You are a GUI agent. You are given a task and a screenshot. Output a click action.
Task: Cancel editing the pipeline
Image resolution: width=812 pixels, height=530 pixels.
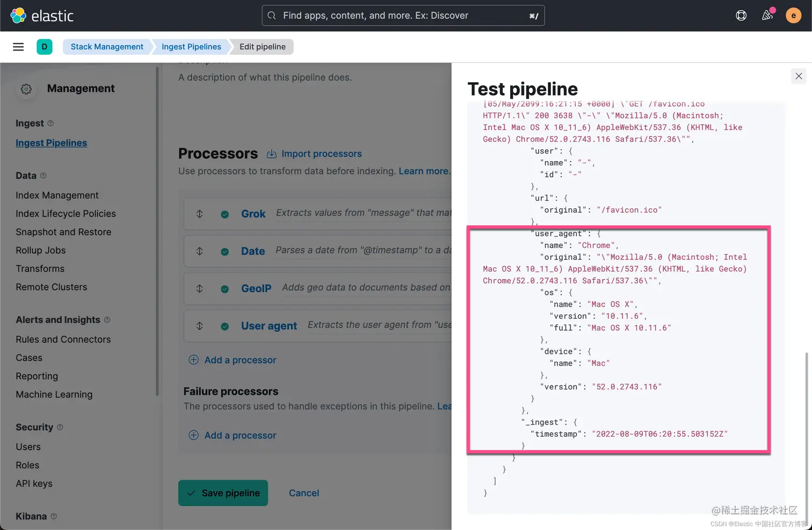[304, 493]
